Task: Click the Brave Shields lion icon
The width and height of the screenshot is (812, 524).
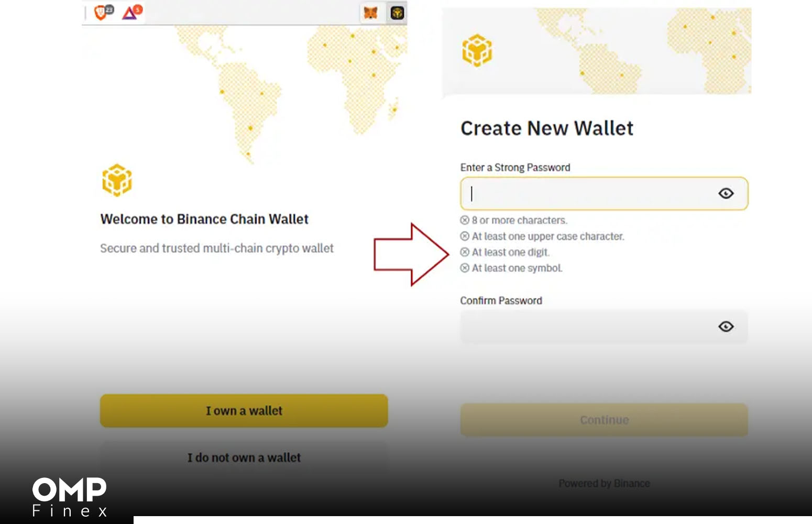Action: [x=101, y=12]
